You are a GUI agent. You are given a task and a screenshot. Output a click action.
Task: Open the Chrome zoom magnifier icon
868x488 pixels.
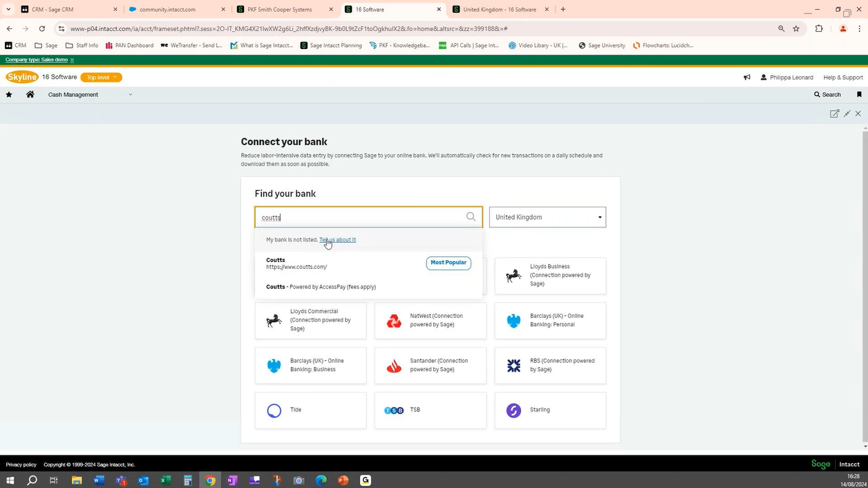(782, 28)
